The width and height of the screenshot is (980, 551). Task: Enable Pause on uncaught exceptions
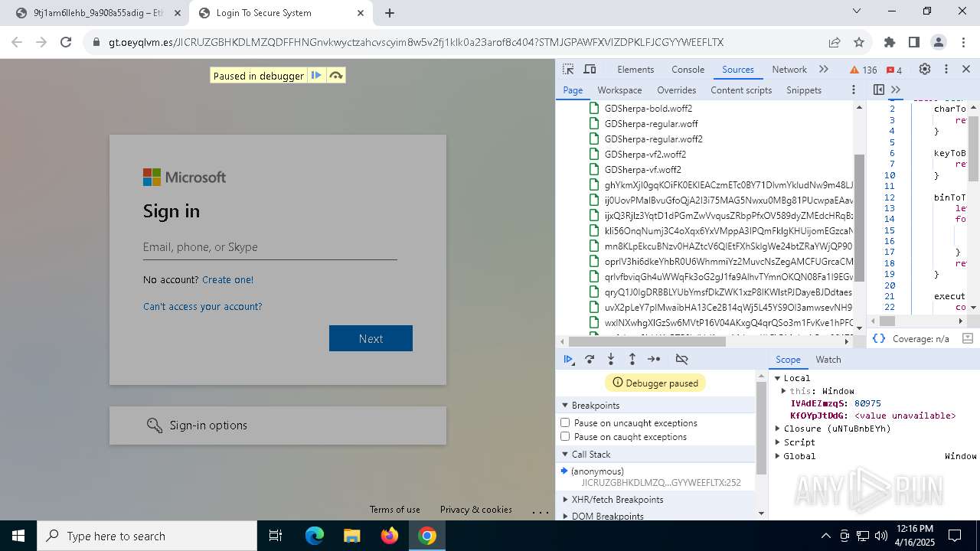pyautogui.click(x=565, y=422)
